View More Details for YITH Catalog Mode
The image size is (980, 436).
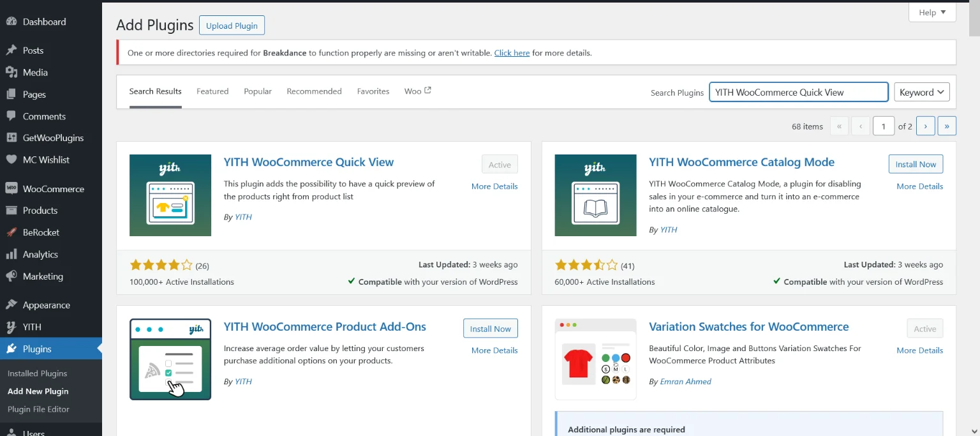920,186
